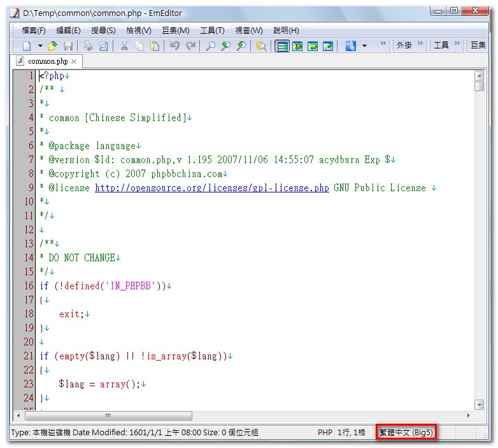Cut selection with the scissors icon
Screen dimensions: 498x448
point(124,46)
